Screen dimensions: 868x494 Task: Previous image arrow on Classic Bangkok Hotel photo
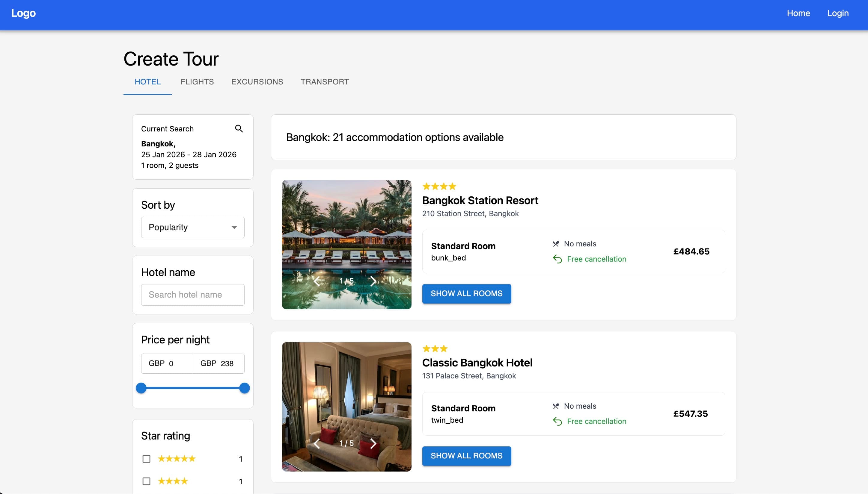[x=317, y=443]
